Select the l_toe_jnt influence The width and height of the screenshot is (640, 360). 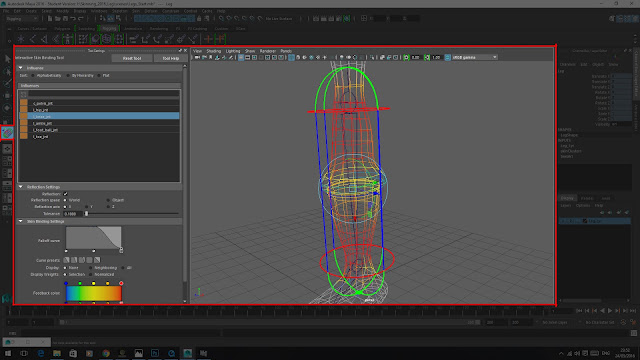(x=99, y=136)
